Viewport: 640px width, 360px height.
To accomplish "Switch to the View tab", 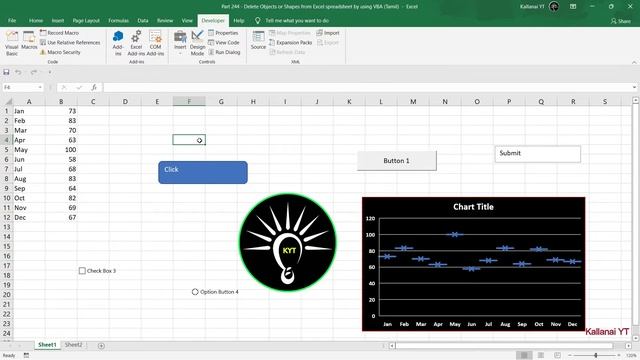I will pyautogui.click(x=187, y=20).
